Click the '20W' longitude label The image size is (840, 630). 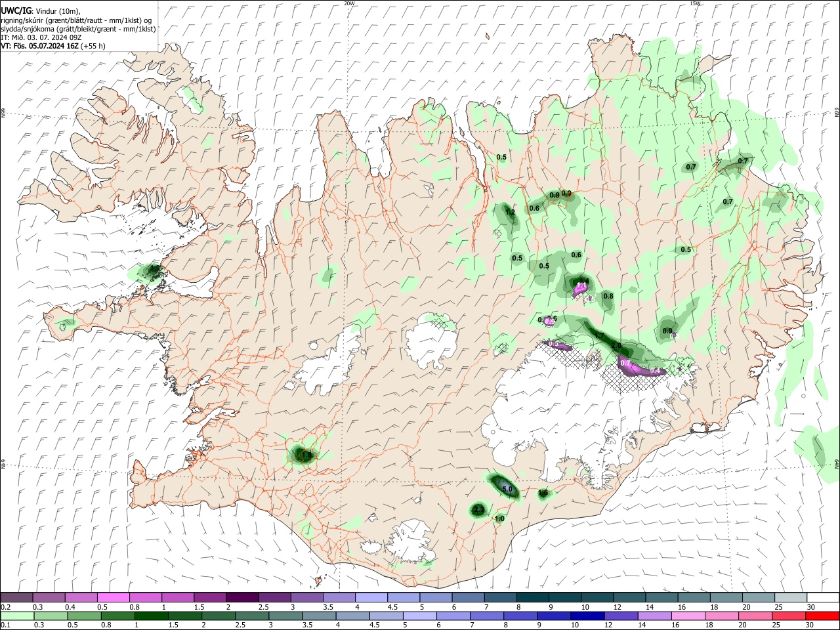pos(350,3)
